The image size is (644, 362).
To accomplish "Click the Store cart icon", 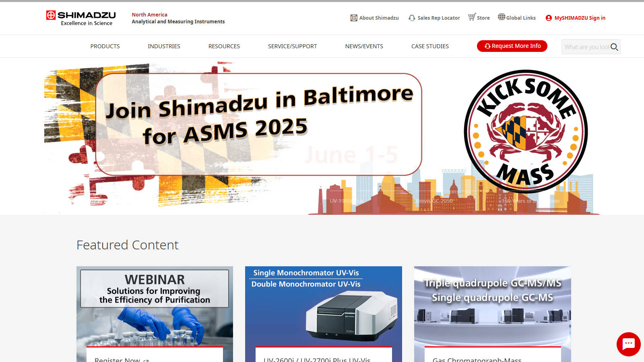I will click(x=472, y=17).
